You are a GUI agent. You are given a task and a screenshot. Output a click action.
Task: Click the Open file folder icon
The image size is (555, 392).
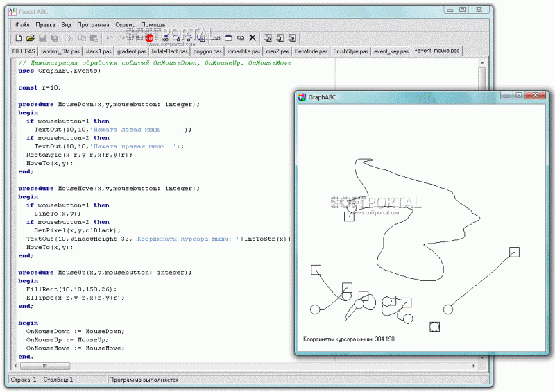(31, 37)
